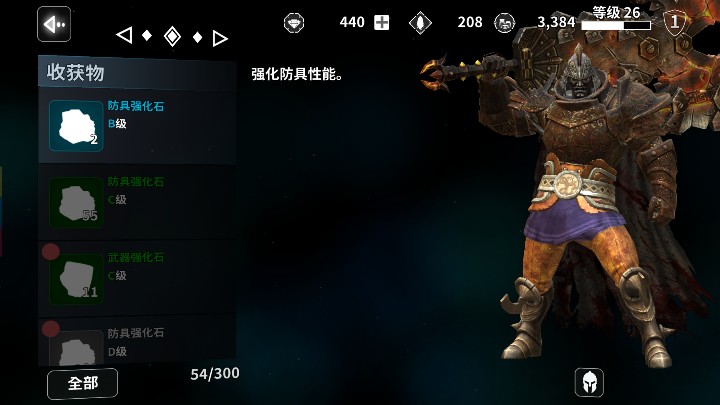Tap the plus icon to buy gems
This screenshot has height=405, width=720.
tap(381, 22)
